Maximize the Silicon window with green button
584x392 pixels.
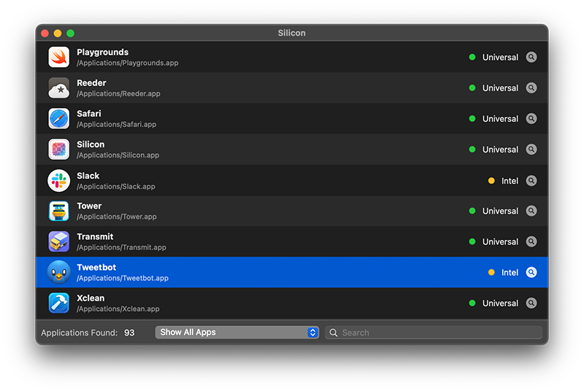coord(70,33)
